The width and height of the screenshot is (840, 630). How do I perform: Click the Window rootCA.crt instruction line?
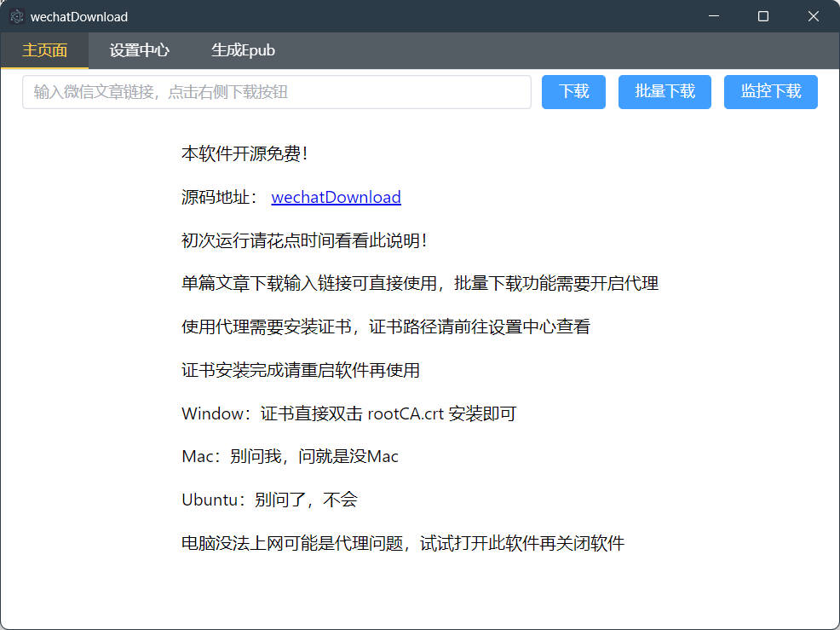(349, 413)
